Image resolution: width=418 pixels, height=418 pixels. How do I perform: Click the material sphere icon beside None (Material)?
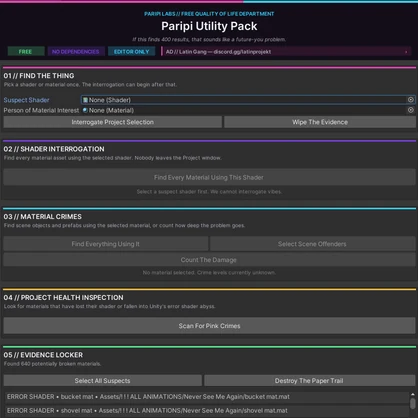coord(85,110)
